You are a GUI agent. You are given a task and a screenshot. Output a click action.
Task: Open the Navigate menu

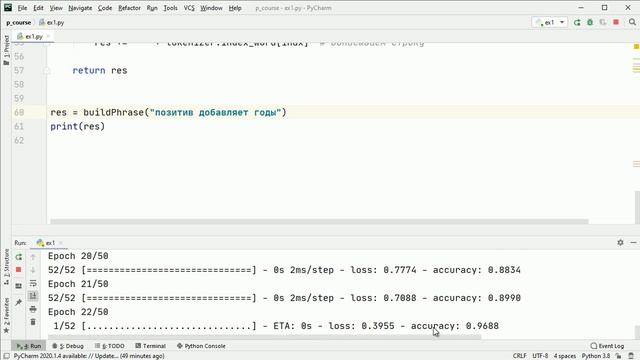tap(80, 8)
